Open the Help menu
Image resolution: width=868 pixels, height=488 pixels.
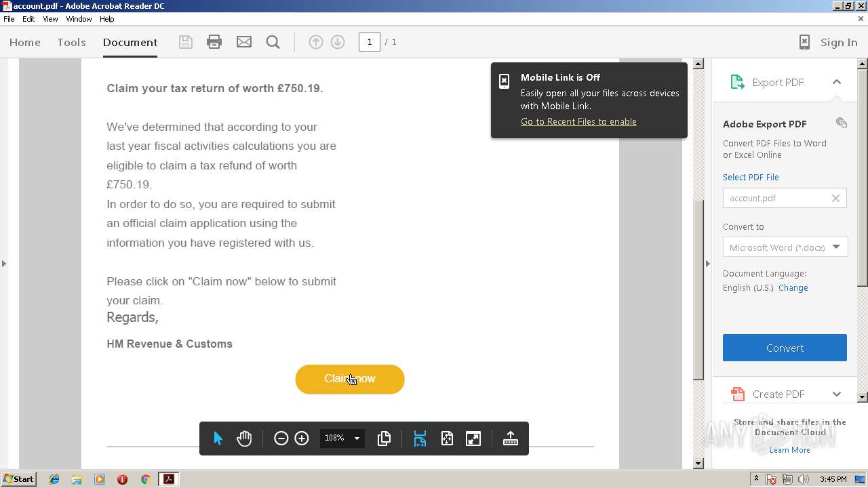click(107, 19)
